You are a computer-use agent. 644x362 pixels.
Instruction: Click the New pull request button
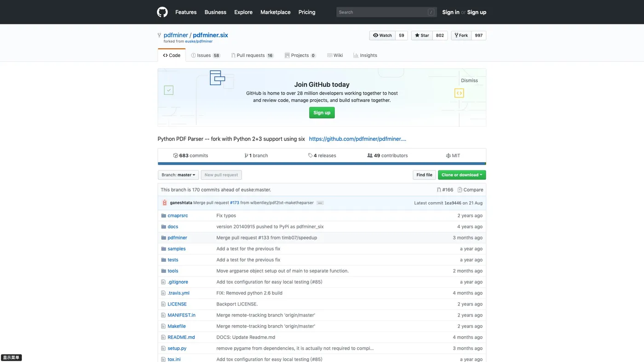pos(221,175)
